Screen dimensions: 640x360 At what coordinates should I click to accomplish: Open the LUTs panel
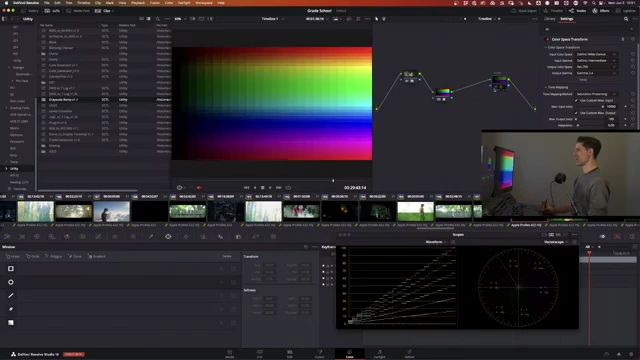pos(53,11)
